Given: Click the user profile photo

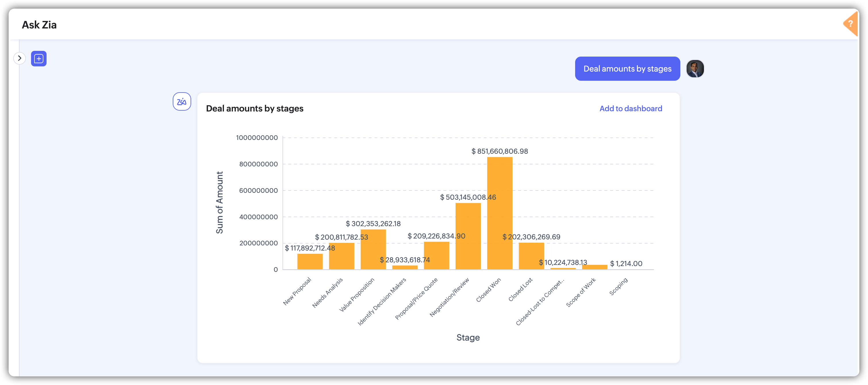Looking at the screenshot, I should coord(695,69).
